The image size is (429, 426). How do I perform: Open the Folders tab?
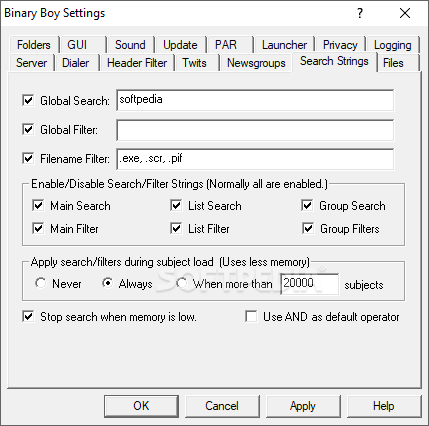coord(33,45)
